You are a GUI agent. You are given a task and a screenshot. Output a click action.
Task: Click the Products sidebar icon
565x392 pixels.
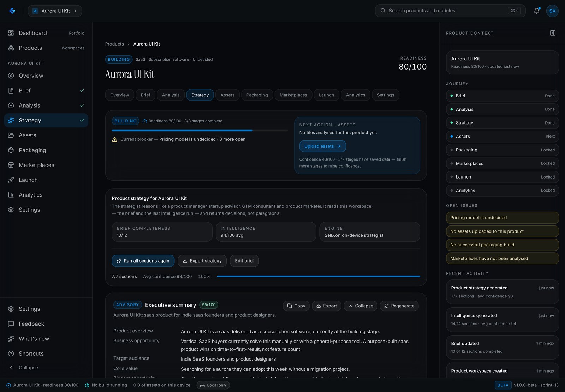coord(11,48)
